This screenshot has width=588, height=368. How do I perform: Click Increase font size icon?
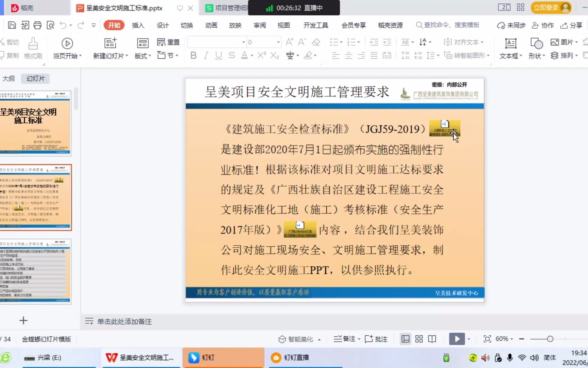click(x=290, y=42)
